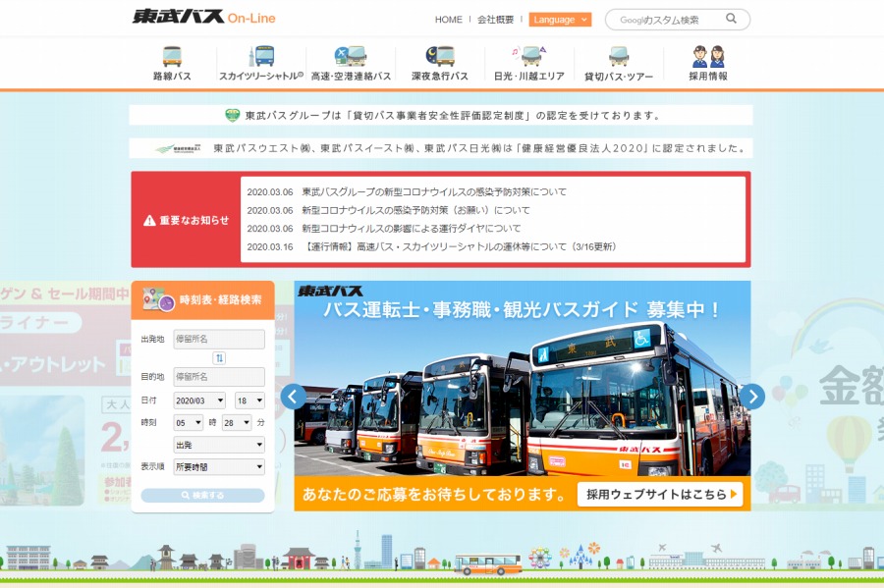Click the 東武バス On-Line logo
The image size is (884, 588).
(203, 17)
